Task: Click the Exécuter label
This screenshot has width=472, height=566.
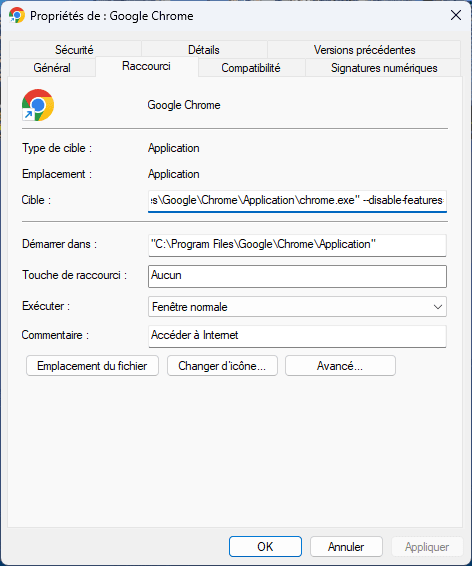Action: (46, 306)
